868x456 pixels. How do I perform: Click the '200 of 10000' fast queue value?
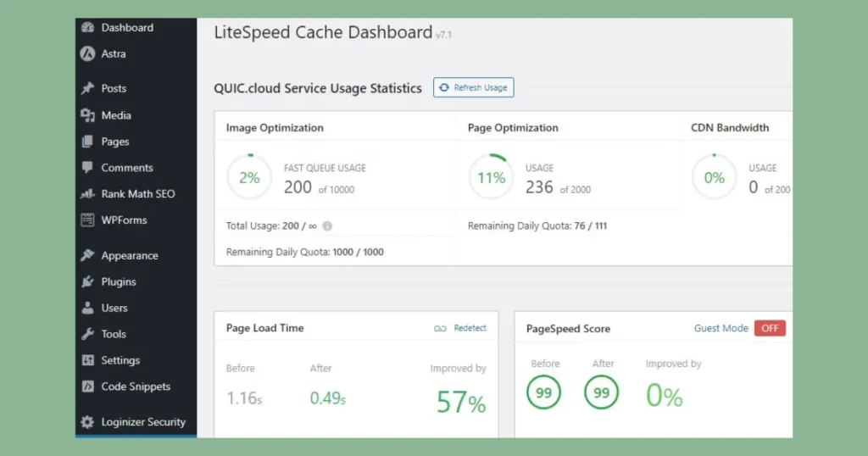[319, 187]
